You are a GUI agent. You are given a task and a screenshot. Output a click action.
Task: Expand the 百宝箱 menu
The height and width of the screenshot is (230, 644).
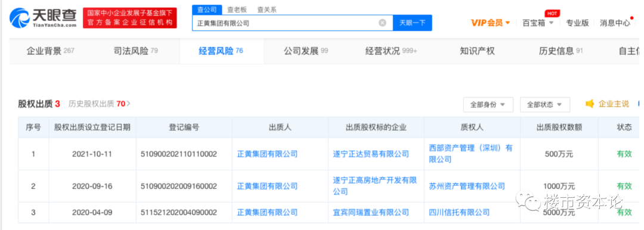(538, 23)
